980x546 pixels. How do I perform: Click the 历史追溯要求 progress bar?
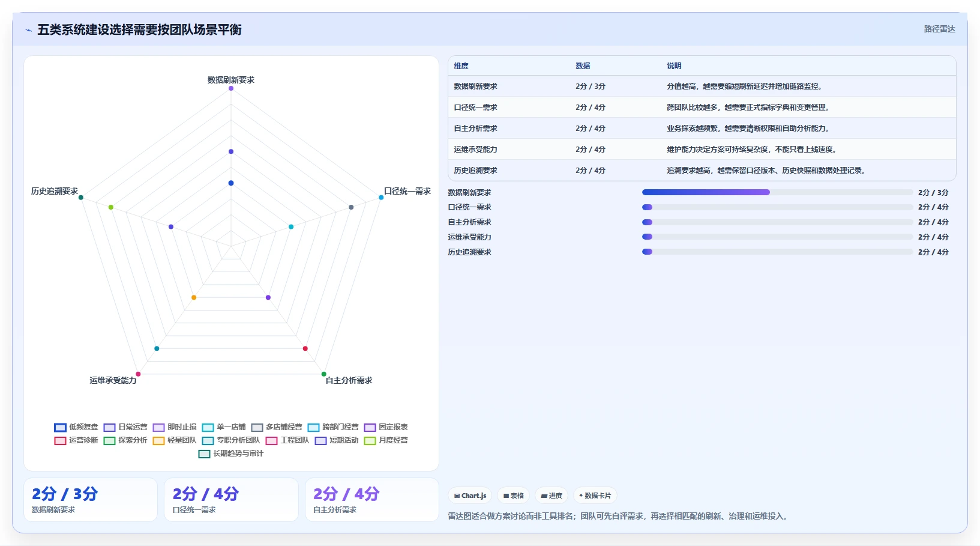tap(777, 252)
